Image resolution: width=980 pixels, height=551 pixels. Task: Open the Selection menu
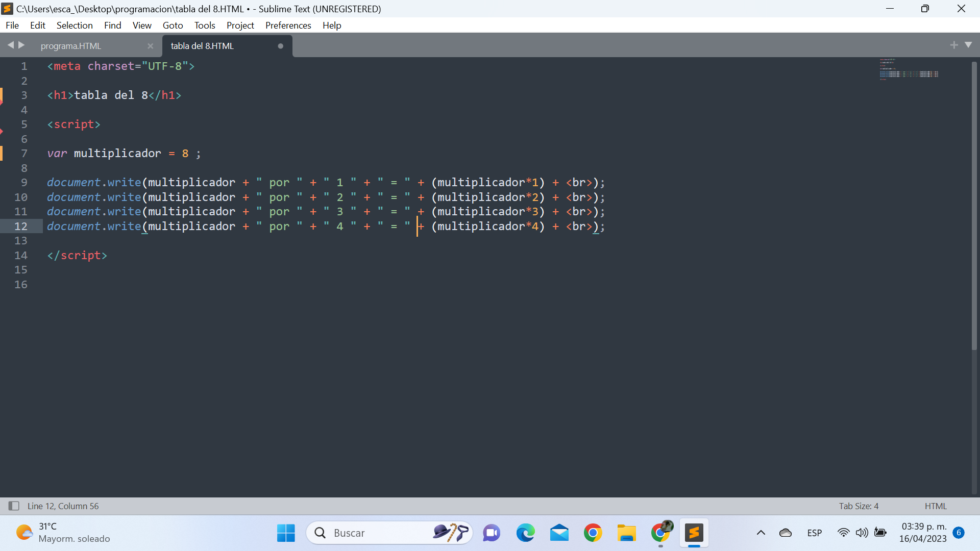(x=75, y=26)
